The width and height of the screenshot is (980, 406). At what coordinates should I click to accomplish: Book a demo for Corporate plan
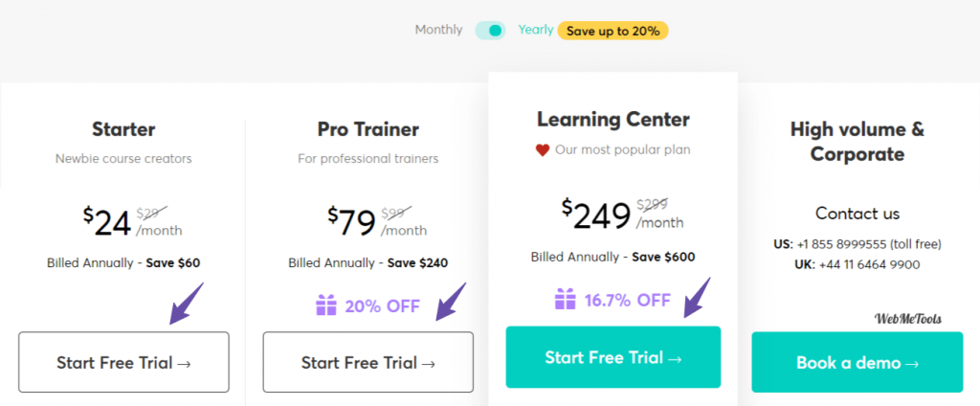click(857, 362)
